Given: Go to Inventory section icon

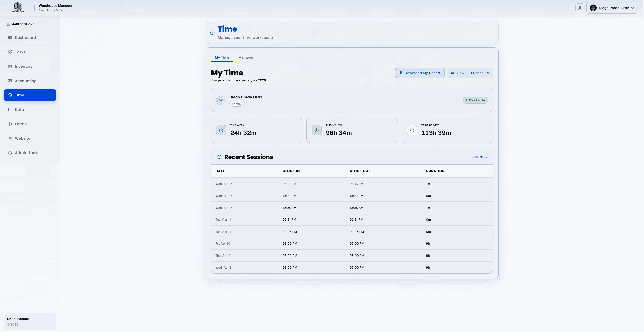Looking at the screenshot, I should point(10,66).
